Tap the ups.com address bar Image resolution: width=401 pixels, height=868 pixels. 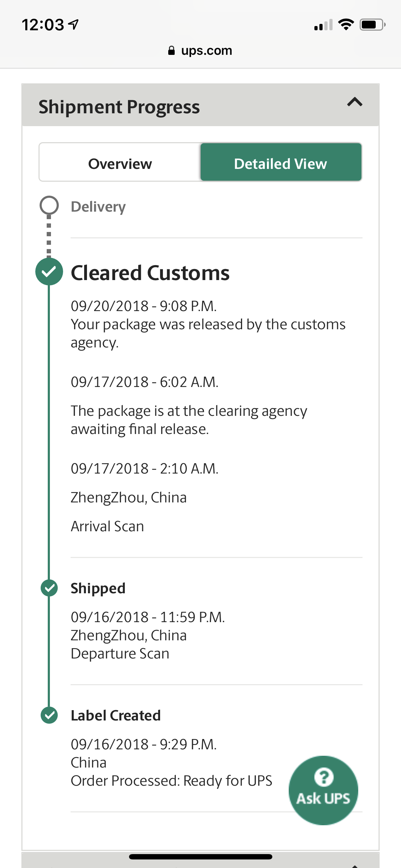tap(200, 51)
